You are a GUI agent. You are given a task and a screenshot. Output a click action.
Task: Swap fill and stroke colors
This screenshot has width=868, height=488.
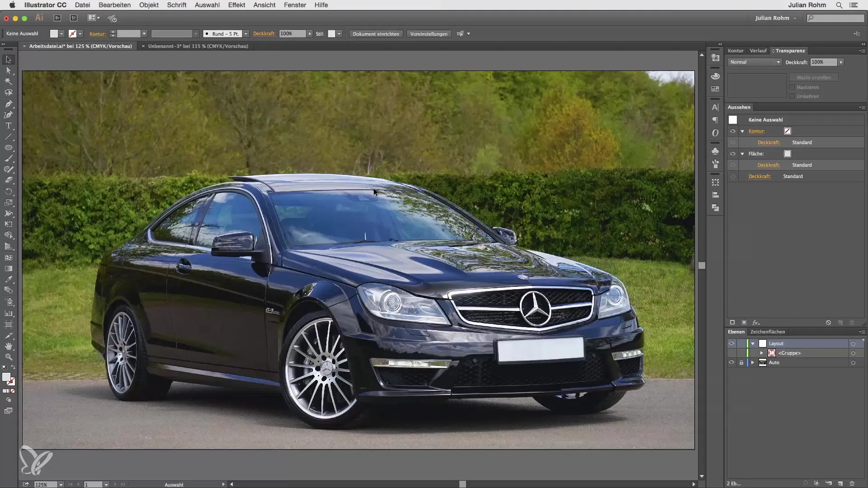click(x=13, y=367)
